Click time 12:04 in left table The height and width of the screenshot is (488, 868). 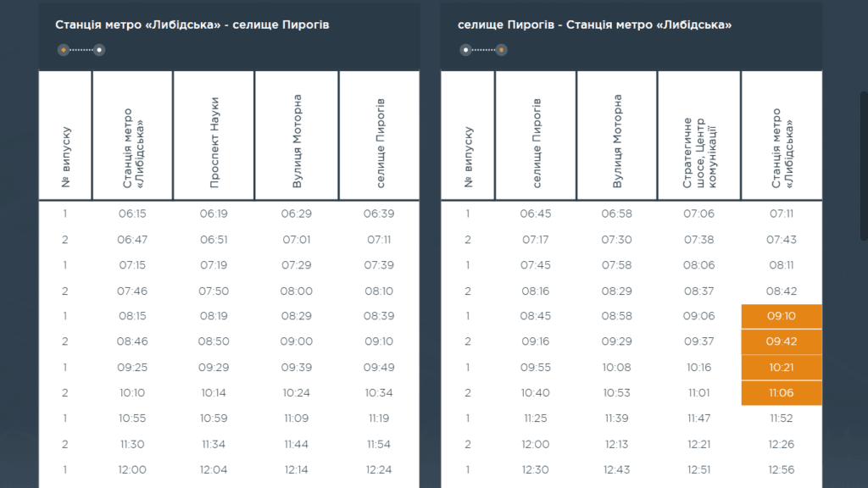tap(214, 469)
